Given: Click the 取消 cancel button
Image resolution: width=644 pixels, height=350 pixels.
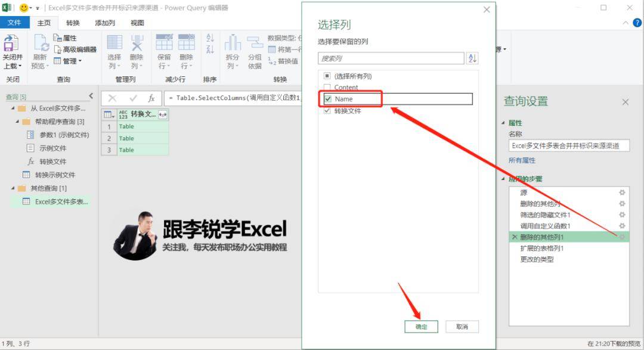Looking at the screenshot, I should (x=462, y=327).
